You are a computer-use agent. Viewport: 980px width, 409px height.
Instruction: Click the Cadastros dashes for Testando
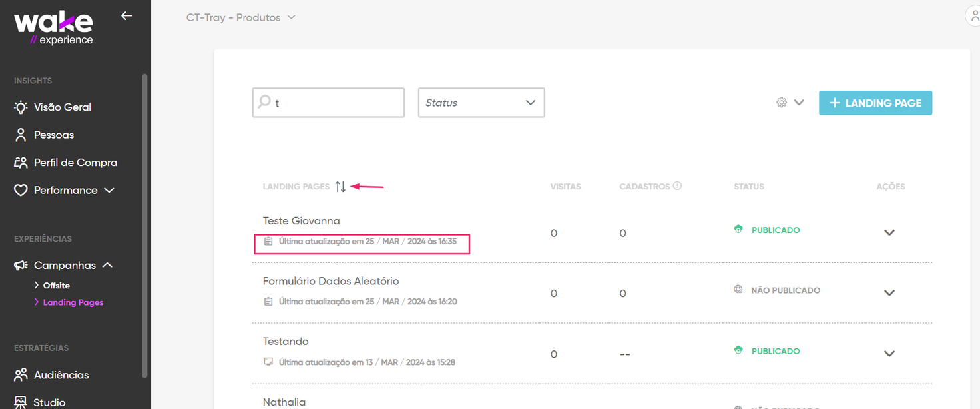[x=624, y=354]
